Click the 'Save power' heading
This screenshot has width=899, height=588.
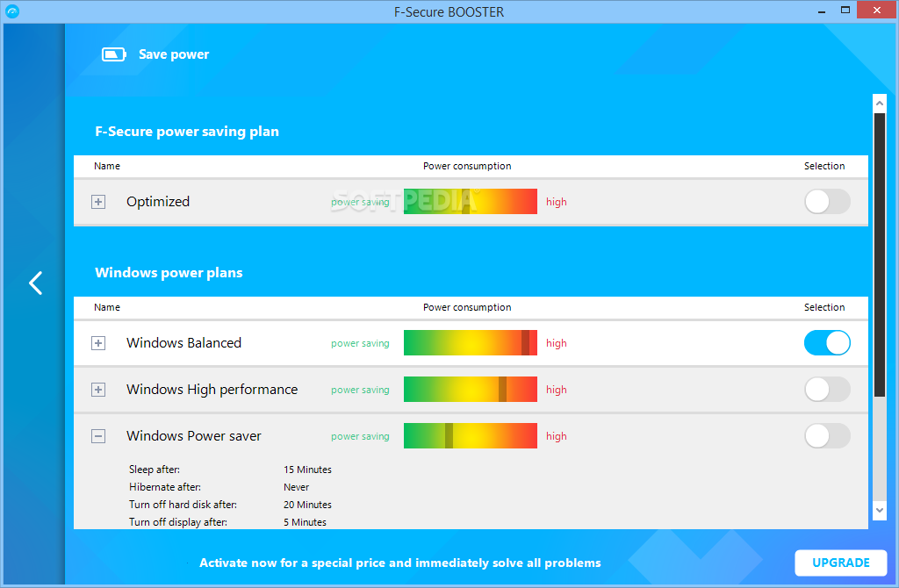coord(174,54)
